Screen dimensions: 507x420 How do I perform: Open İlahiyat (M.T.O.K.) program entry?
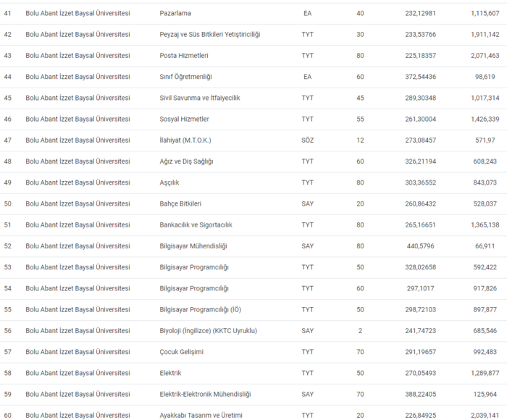[185, 140]
